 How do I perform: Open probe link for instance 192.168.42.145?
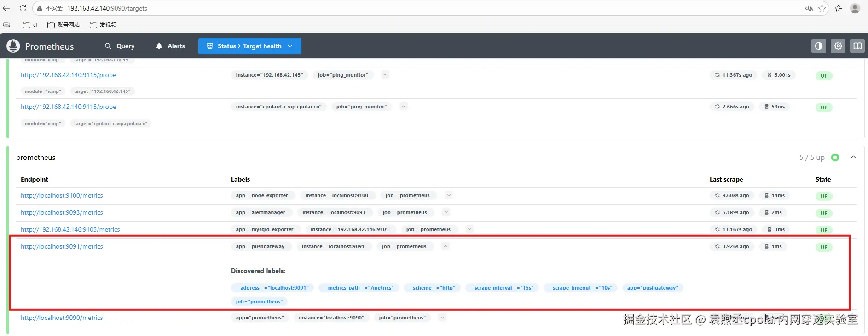click(x=69, y=75)
